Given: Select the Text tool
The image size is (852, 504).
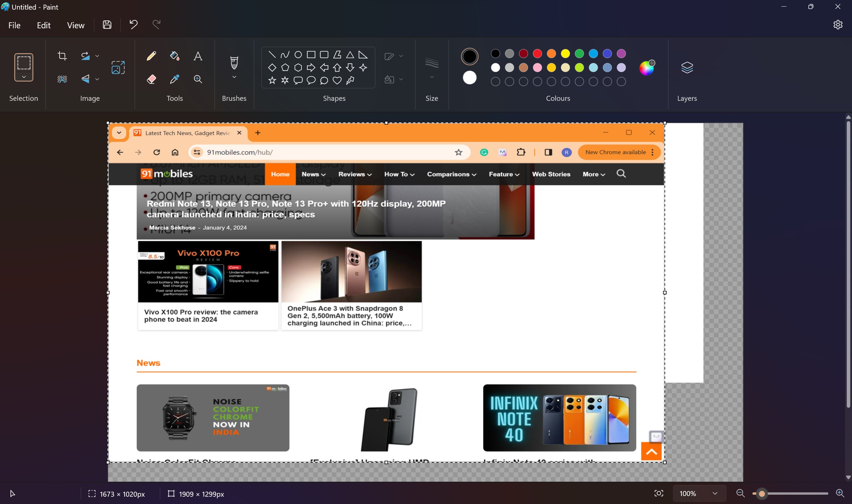Looking at the screenshot, I should point(198,55).
